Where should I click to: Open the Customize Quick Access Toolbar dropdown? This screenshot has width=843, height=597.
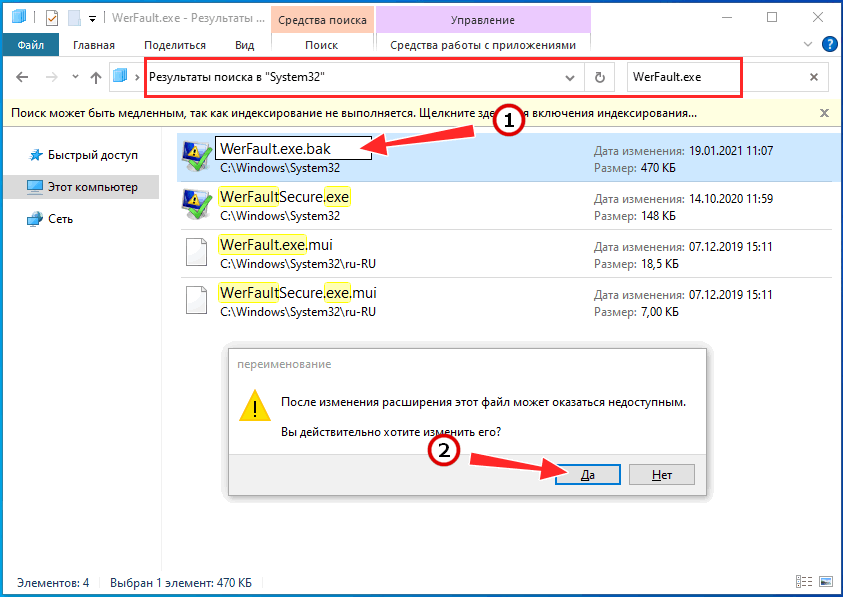(x=92, y=19)
